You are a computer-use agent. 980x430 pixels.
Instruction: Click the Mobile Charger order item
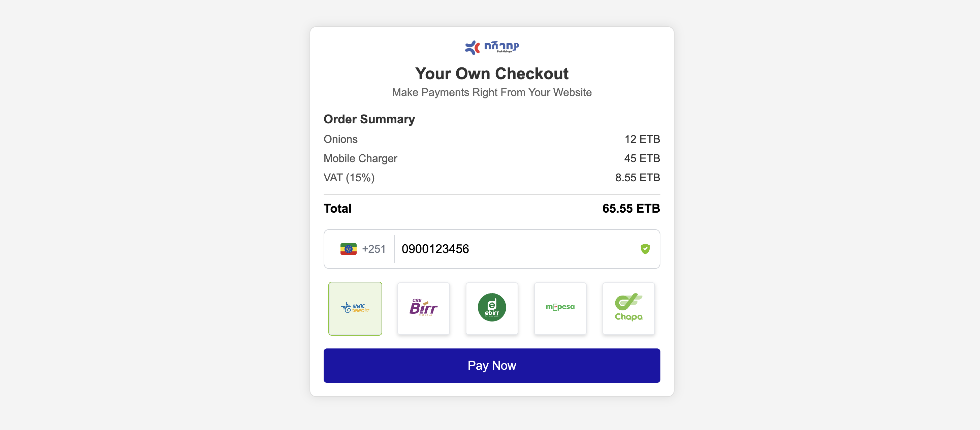coord(360,158)
